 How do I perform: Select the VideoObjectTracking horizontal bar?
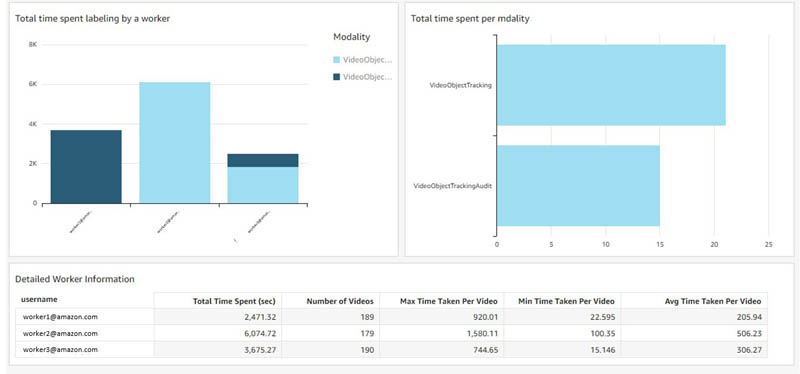point(611,85)
